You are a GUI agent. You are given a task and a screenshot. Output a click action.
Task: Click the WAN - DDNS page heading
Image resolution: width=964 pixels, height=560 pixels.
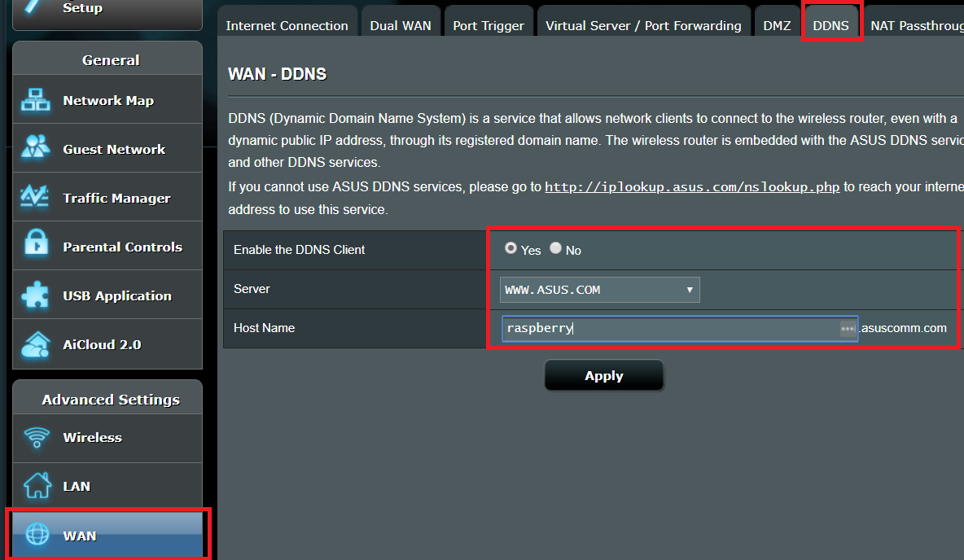click(278, 74)
